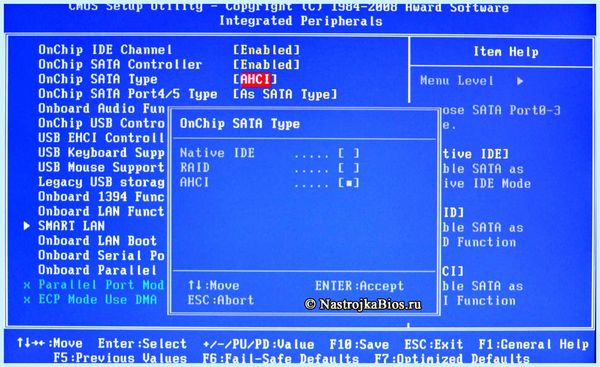600x367 pixels.
Task: Select the USB Keyboard Support row
Action: (101, 153)
